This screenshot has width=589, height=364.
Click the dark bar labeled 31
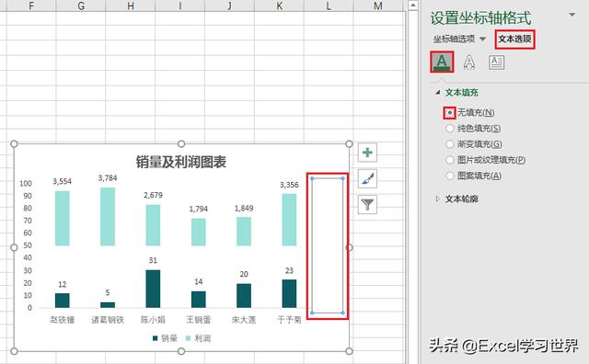tap(153, 289)
